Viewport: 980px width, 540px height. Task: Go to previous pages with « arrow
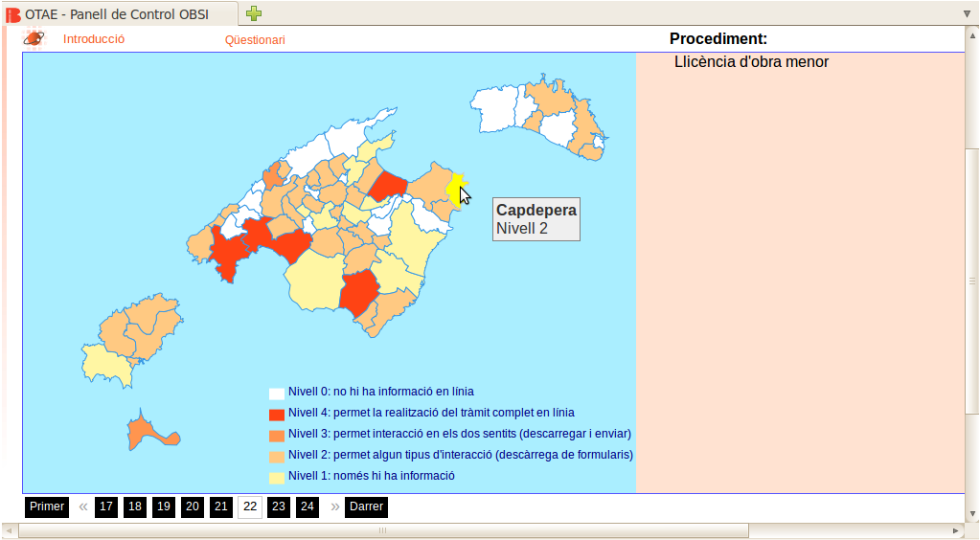pos(83,506)
